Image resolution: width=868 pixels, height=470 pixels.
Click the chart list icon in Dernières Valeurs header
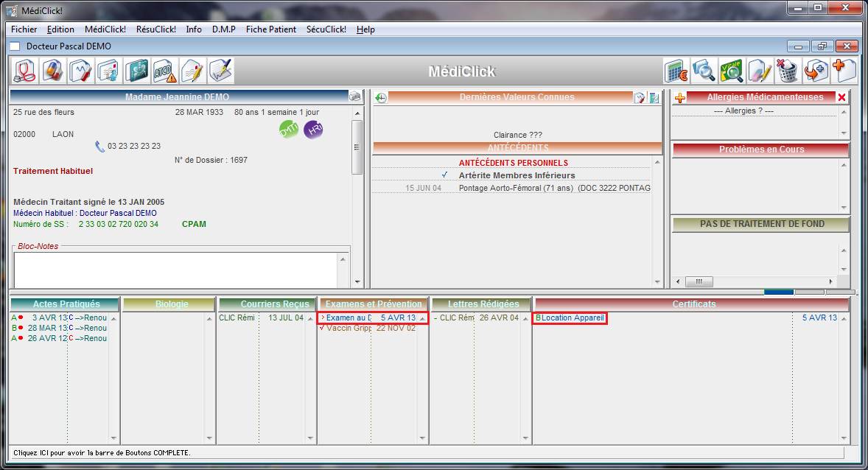(654, 97)
